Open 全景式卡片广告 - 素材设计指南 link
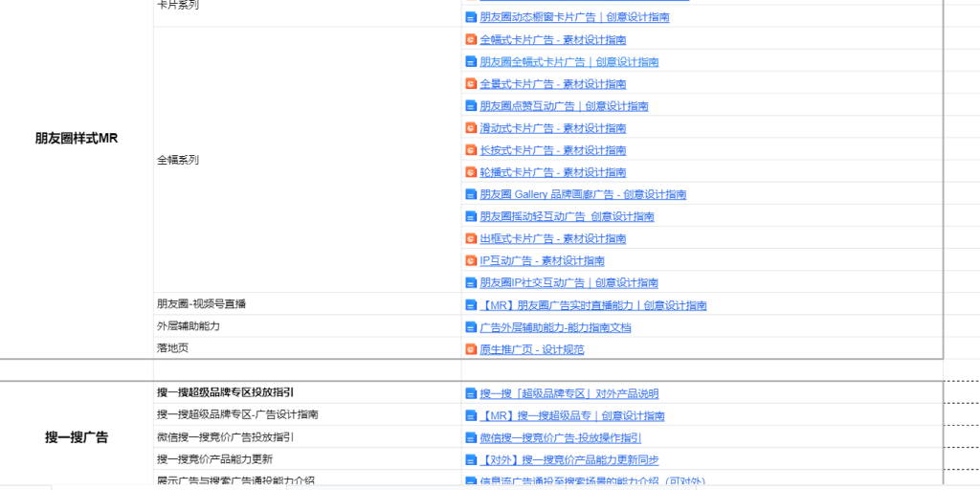The height and width of the screenshot is (490, 980). pyautogui.click(x=552, y=83)
